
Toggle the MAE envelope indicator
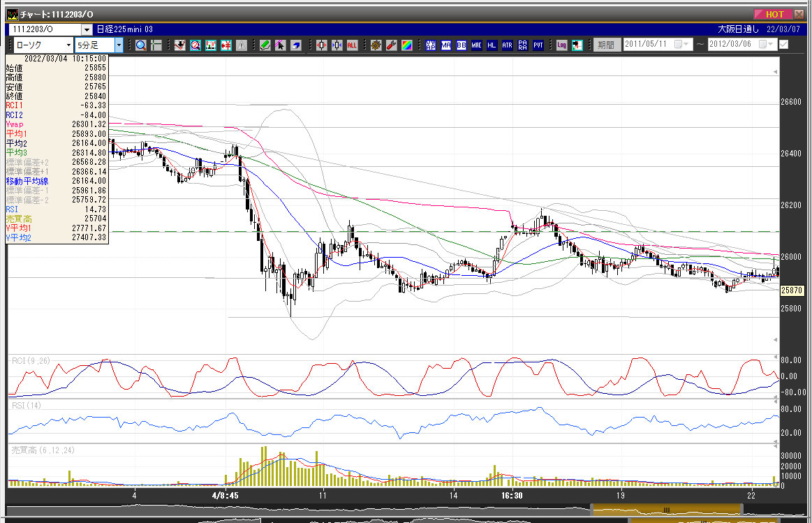[476, 45]
